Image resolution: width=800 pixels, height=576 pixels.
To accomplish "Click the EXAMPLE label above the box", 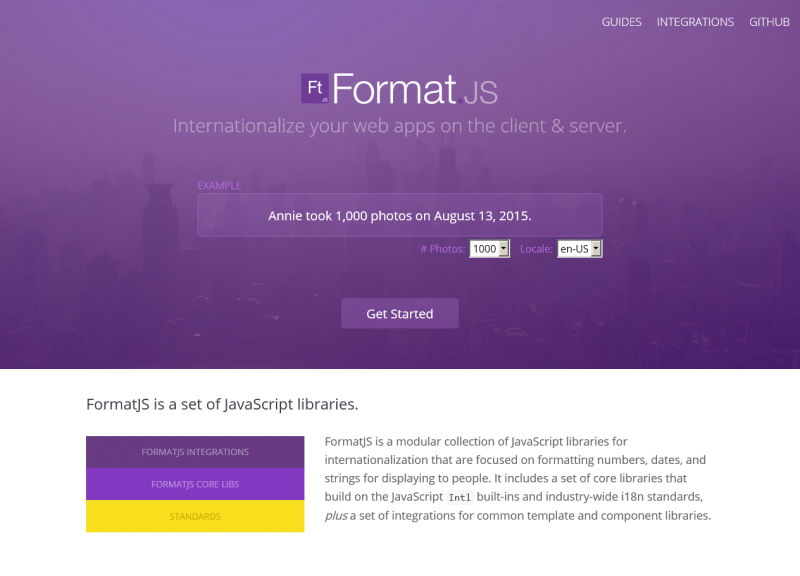I will (219, 185).
